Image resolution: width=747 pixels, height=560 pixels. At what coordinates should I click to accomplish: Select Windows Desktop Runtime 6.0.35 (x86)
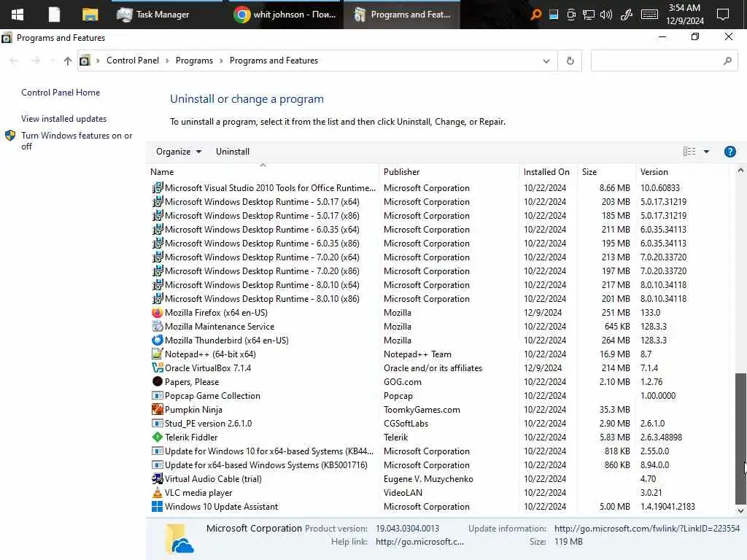(x=438, y=244)
